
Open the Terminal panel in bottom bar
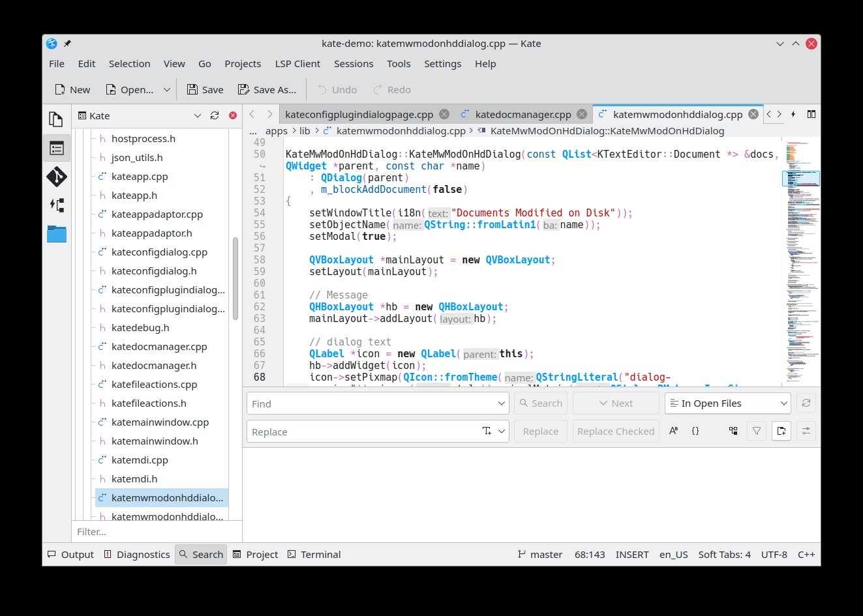pos(314,555)
